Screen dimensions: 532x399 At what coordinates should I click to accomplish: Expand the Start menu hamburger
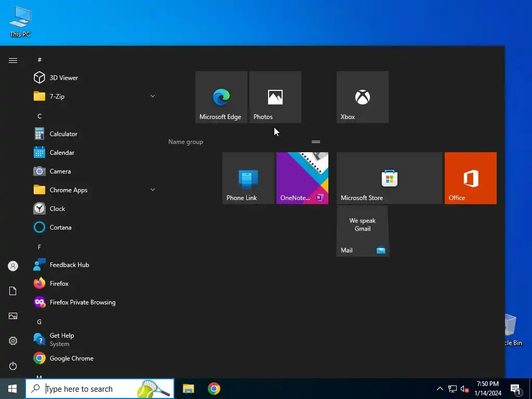[x=13, y=60]
